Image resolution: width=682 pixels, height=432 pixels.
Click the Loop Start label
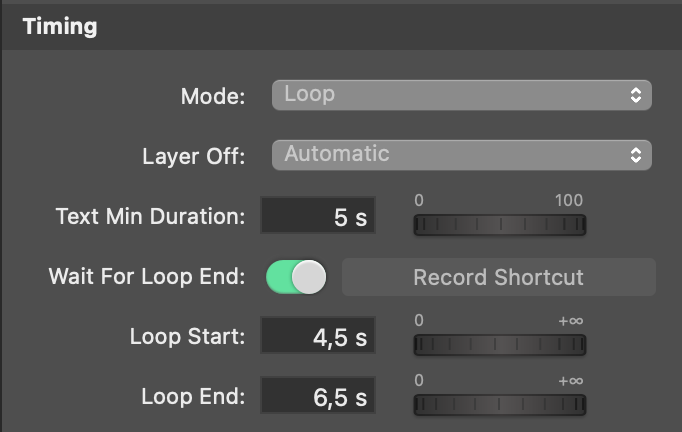pyautogui.click(x=187, y=336)
